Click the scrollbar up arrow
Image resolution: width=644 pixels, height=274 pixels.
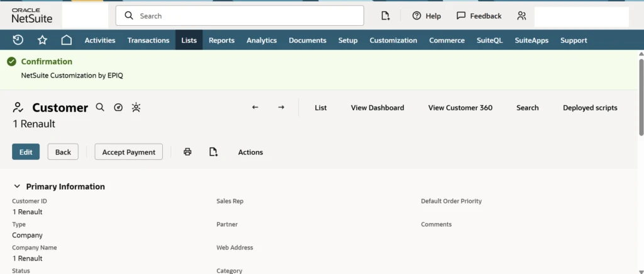(641, 54)
